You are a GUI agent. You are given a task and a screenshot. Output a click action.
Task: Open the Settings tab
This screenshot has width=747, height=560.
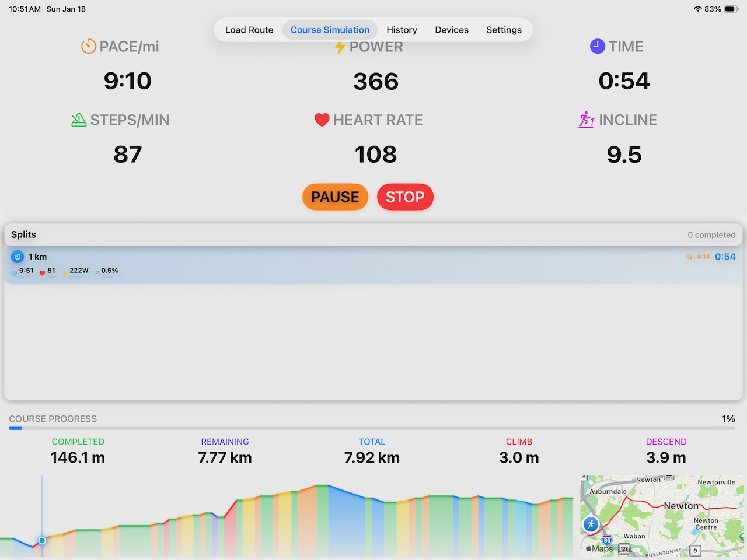tap(504, 30)
